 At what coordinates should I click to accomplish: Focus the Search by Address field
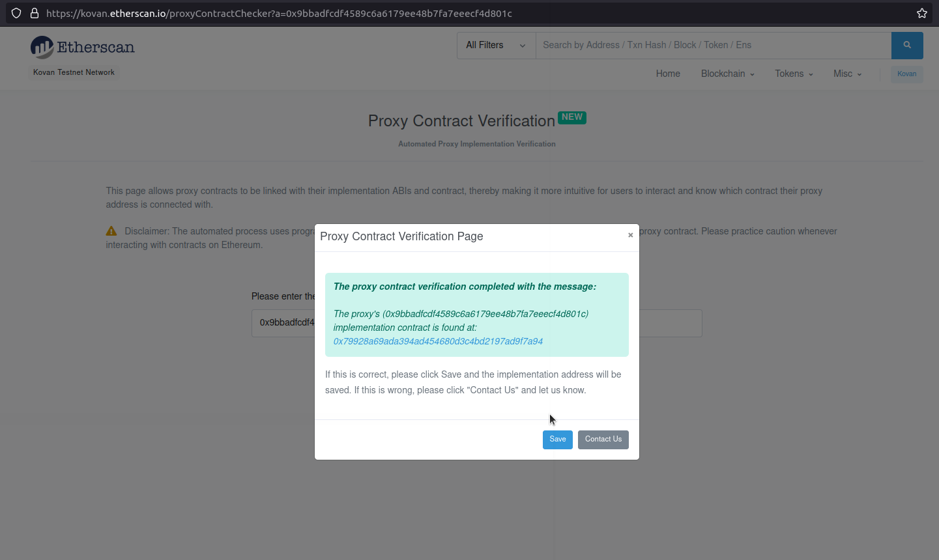[713, 46]
